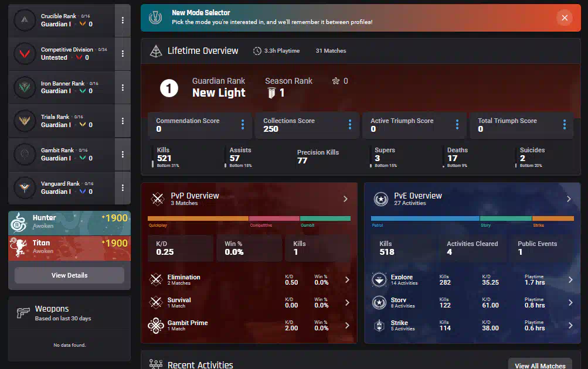The height and width of the screenshot is (369, 588).
Task: Open Strike details via its chevron
Action: point(570,326)
